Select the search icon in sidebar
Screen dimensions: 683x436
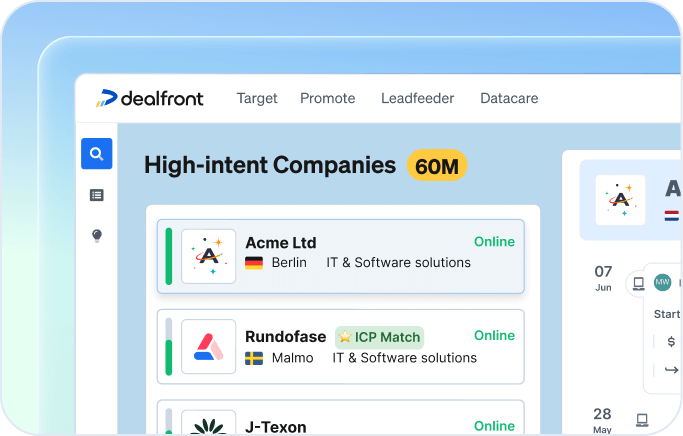(97, 154)
